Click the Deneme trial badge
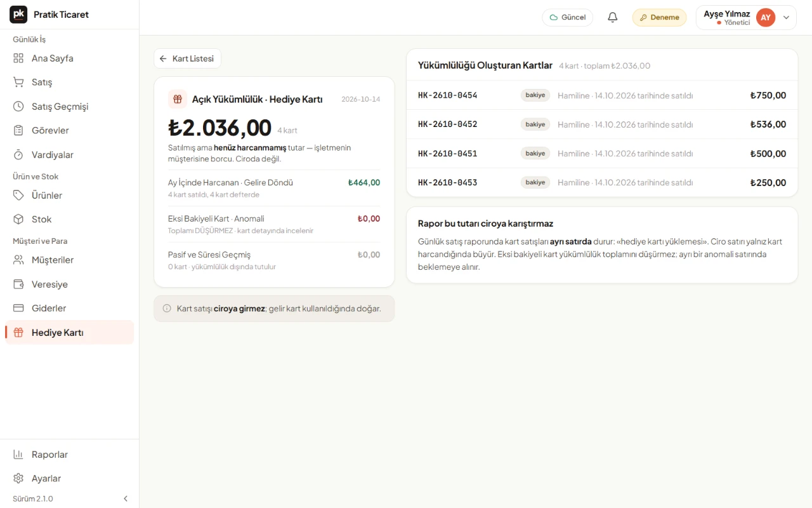The image size is (812, 508). 660,18
